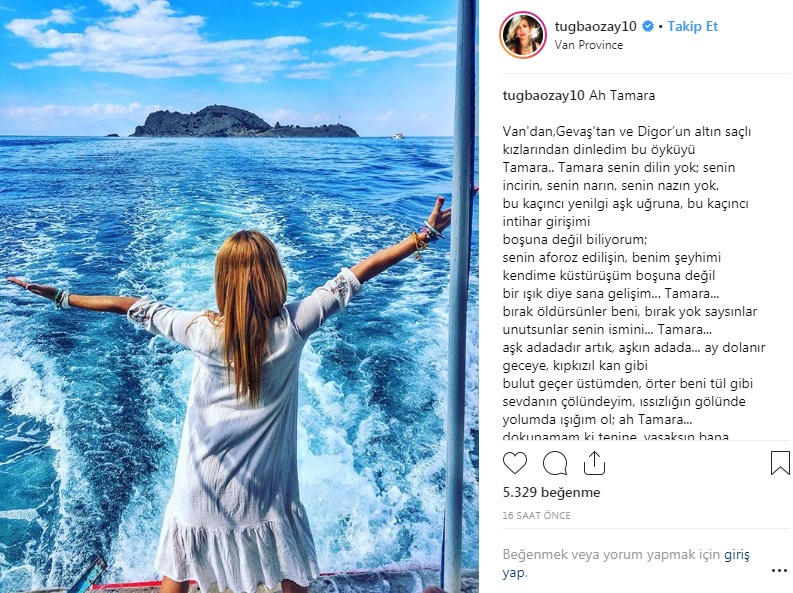Click tugbaozay10 username in caption
The image size is (793, 593).
[544, 96]
